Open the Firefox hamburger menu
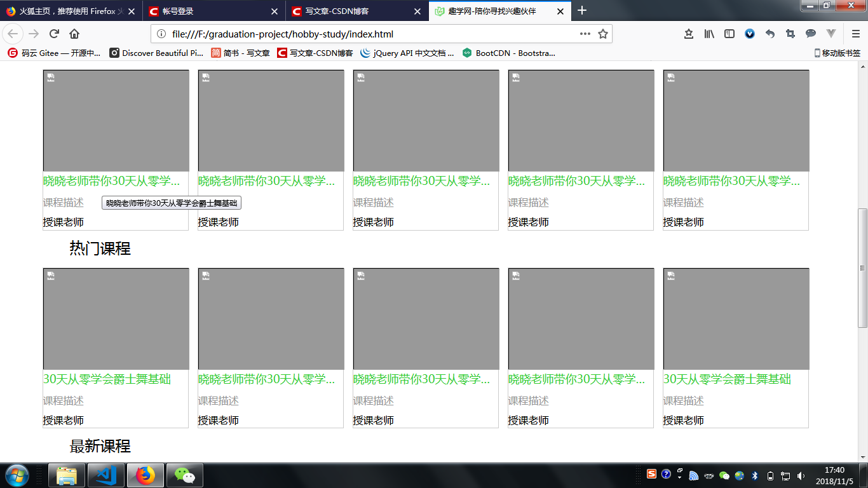 coord(856,34)
